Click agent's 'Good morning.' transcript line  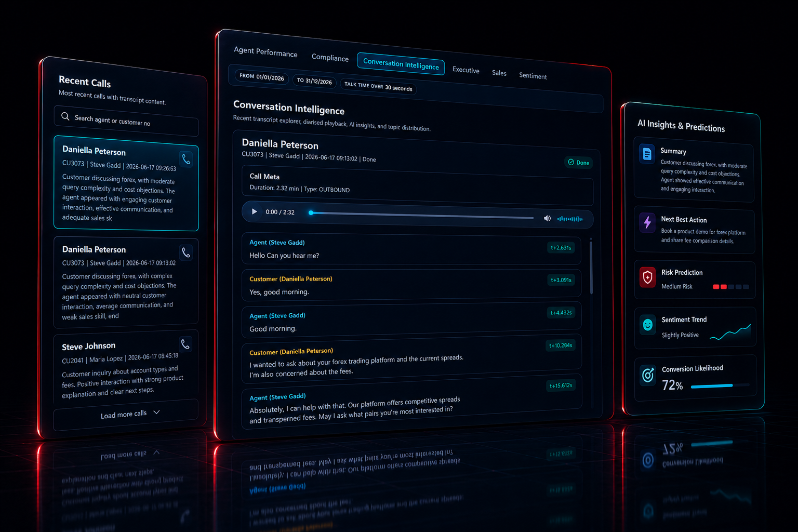[273, 329]
